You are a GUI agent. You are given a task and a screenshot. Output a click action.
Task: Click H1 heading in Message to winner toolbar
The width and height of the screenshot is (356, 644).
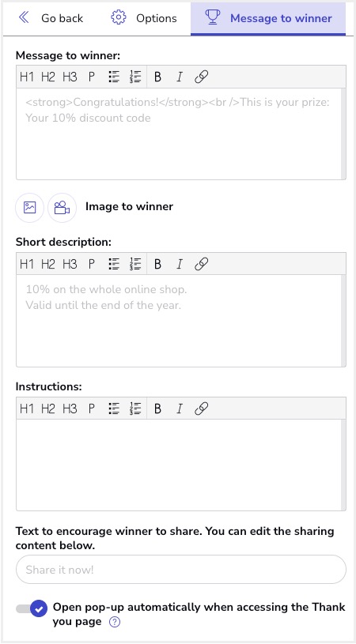tap(27, 77)
